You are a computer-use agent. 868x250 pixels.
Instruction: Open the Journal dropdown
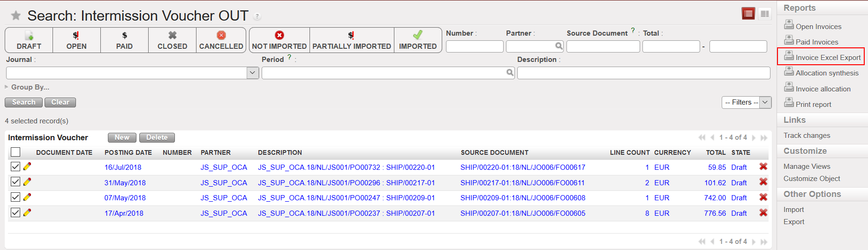(x=253, y=73)
